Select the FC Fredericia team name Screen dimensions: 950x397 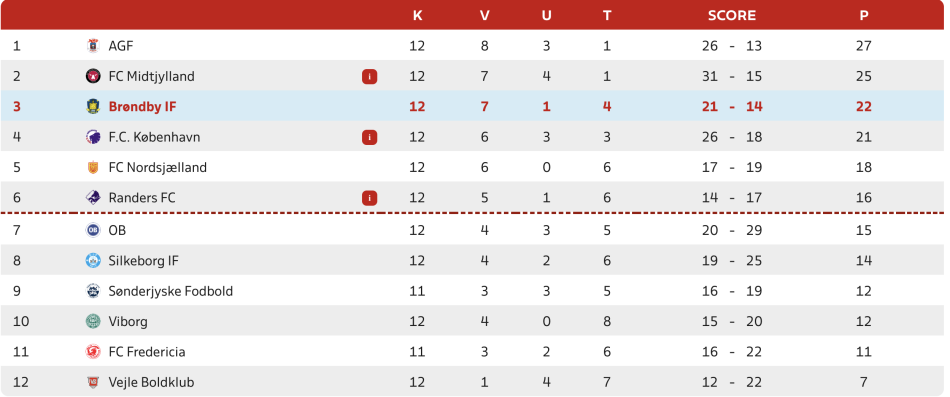(147, 352)
